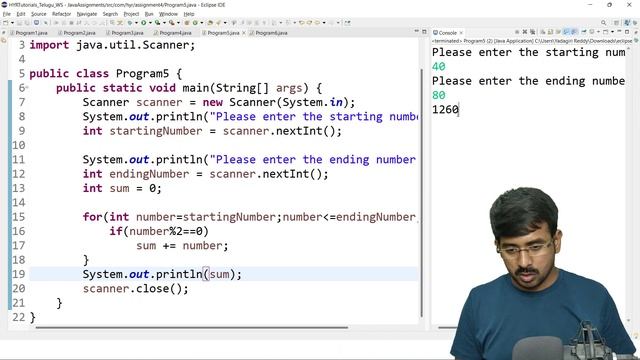Toggle Pin Console icon
Image resolution: width=640 pixels, height=360 pixels.
pyautogui.click(x=584, y=32)
